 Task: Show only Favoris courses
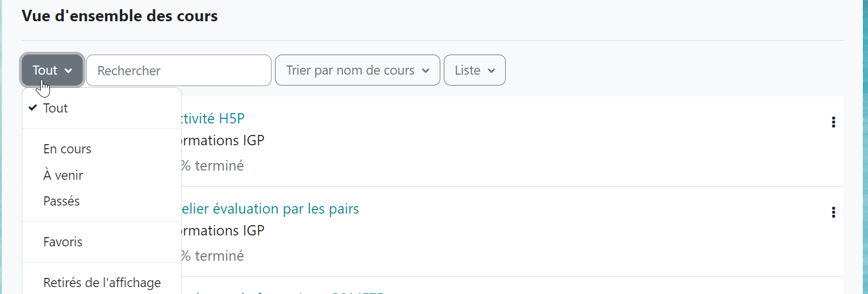[63, 242]
